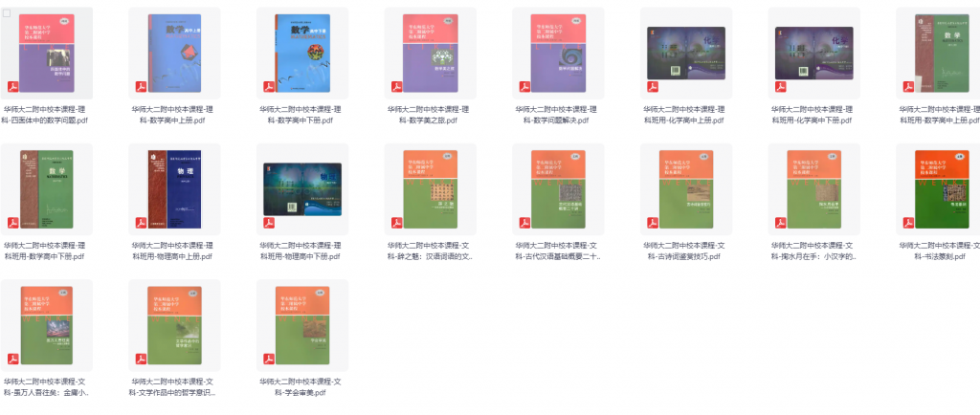Click PDF icon on 化学高中下册 file

tap(781, 87)
